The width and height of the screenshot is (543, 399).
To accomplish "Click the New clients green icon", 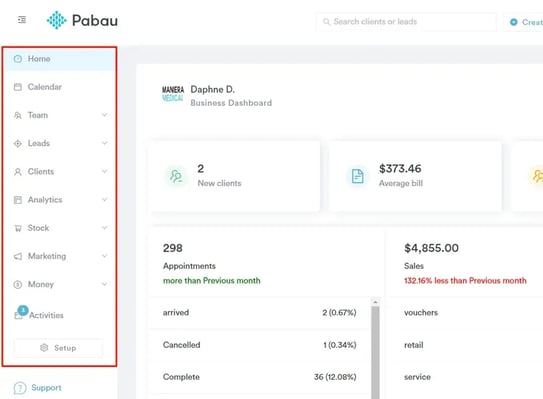I will click(176, 176).
